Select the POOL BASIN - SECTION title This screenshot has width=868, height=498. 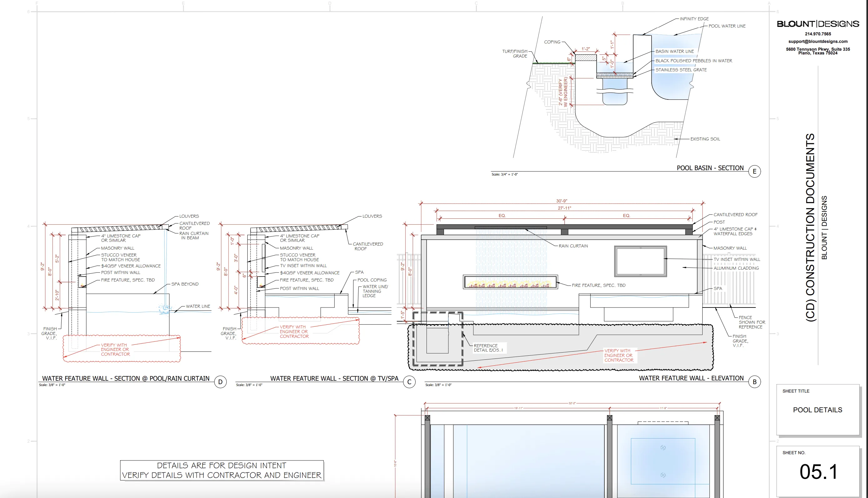pyautogui.click(x=710, y=168)
